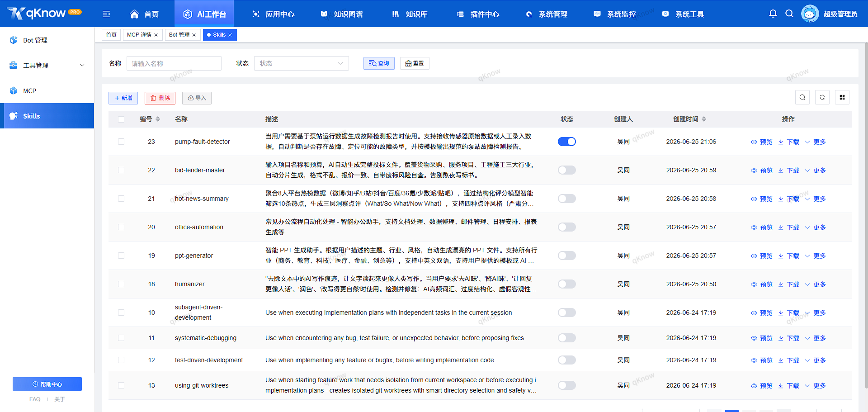
Task: Go to 首页 in top navigation
Action: click(x=144, y=14)
